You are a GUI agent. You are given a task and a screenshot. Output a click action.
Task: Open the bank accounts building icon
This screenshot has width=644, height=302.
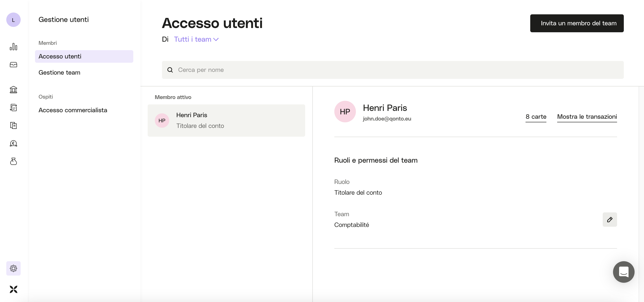13,90
